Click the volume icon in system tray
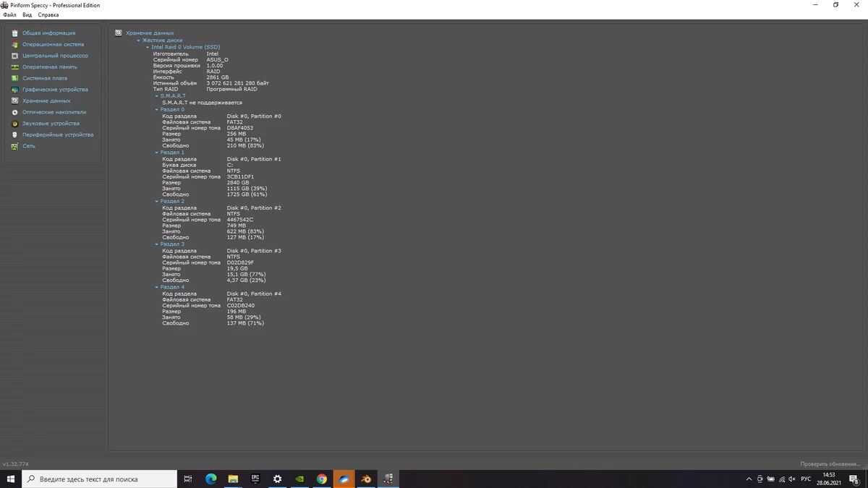The height and width of the screenshot is (488, 868). coord(792,479)
